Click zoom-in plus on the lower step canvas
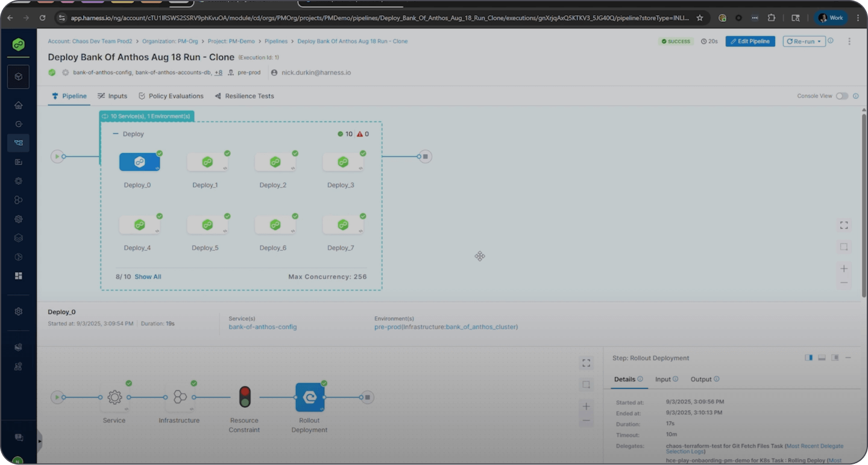 (586, 407)
